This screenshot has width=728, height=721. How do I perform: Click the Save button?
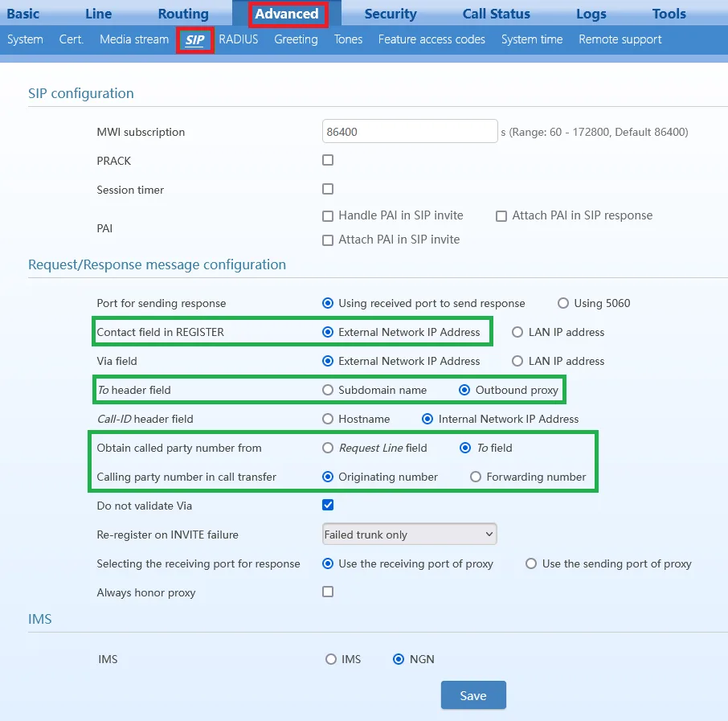(473, 695)
